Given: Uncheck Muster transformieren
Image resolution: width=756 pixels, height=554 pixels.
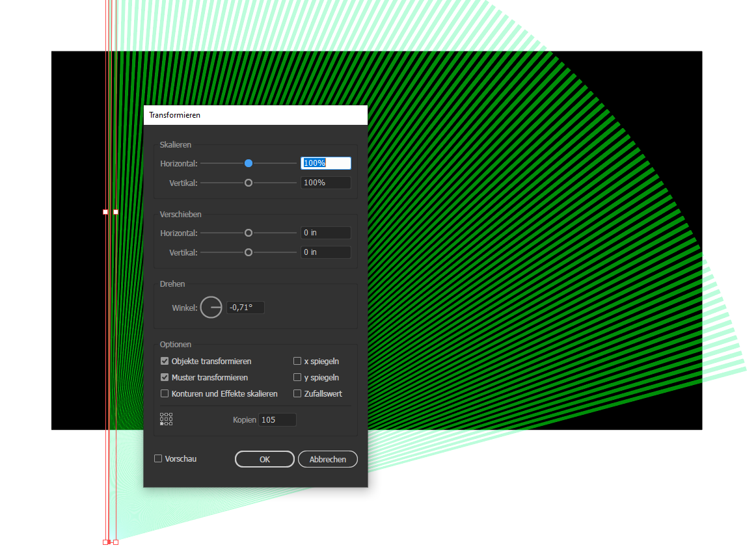Looking at the screenshot, I should click(165, 377).
